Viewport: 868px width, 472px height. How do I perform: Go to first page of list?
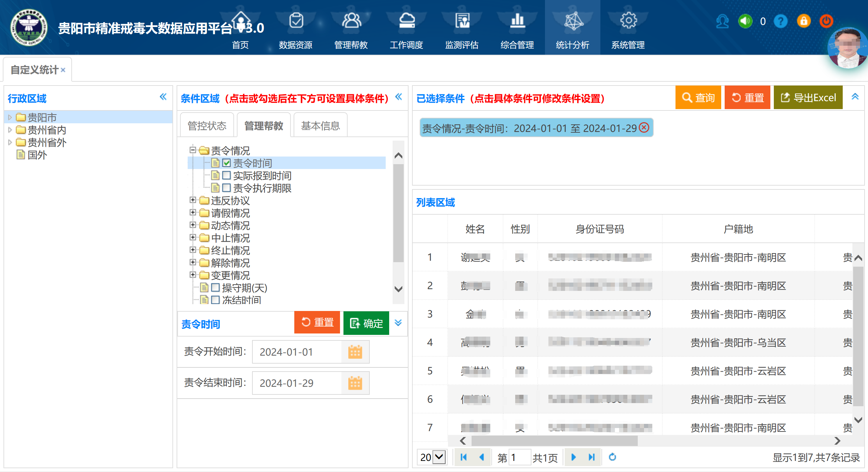click(x=464, y=457)
